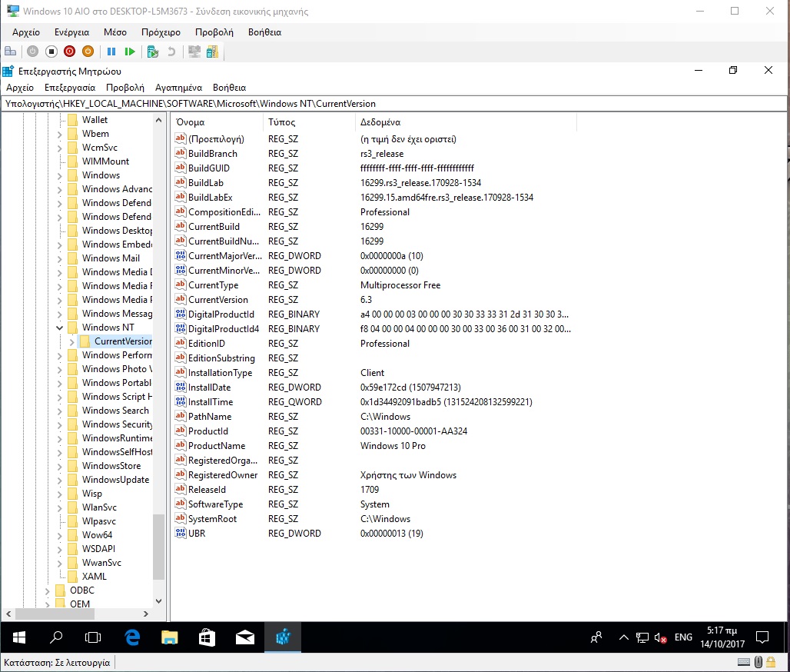Screen dimensions: 790x672
Task: Open the VM window's Βοήθεια menu
Action: click(x=264, y=32)
